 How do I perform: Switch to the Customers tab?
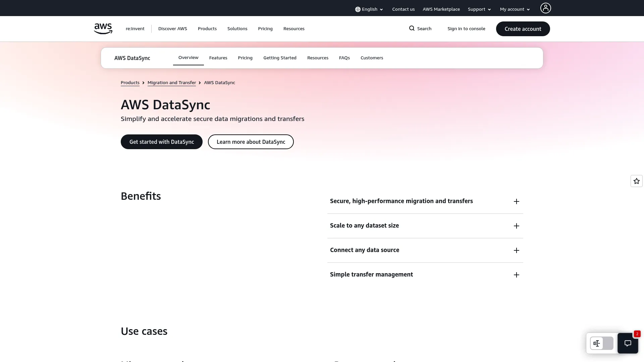[x=372, y=58]
